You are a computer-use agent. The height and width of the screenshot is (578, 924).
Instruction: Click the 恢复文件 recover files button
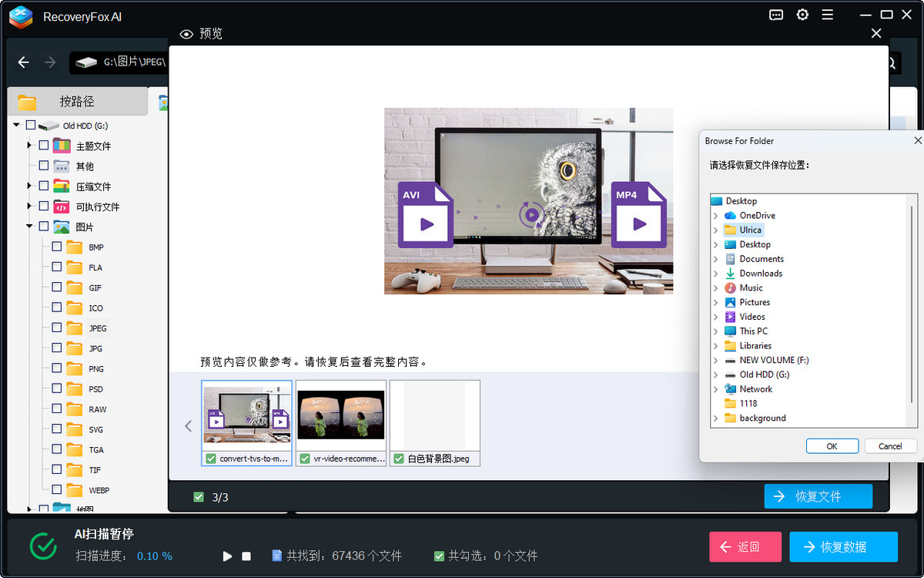pos(818,496)
